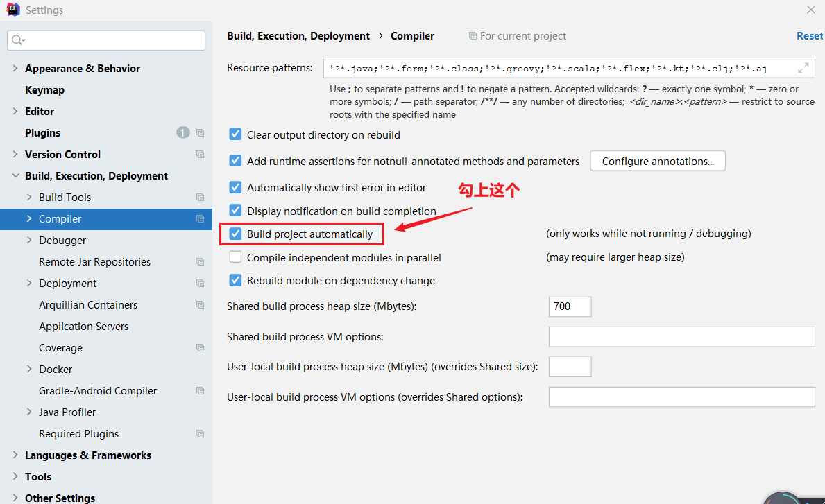Expand the Deployment node
The image size is (825, 504).
[29, 284]
